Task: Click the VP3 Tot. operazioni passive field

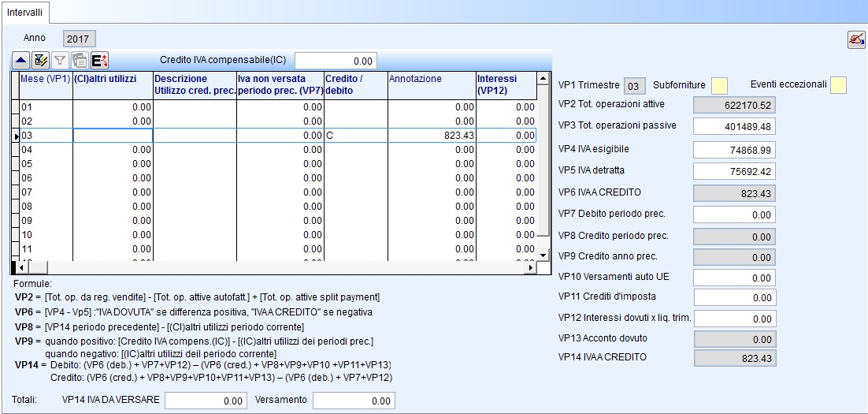Action: [734, 126]
